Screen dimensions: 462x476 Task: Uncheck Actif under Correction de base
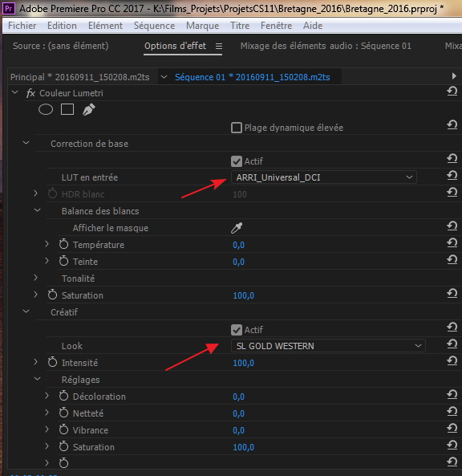tap(237, 161)
